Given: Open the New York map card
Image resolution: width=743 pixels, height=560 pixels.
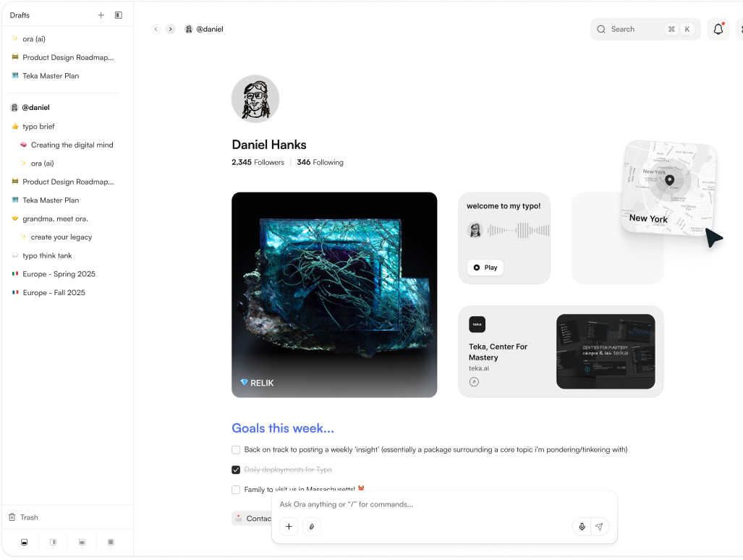Looking at the screenshot, I should 668,187.
